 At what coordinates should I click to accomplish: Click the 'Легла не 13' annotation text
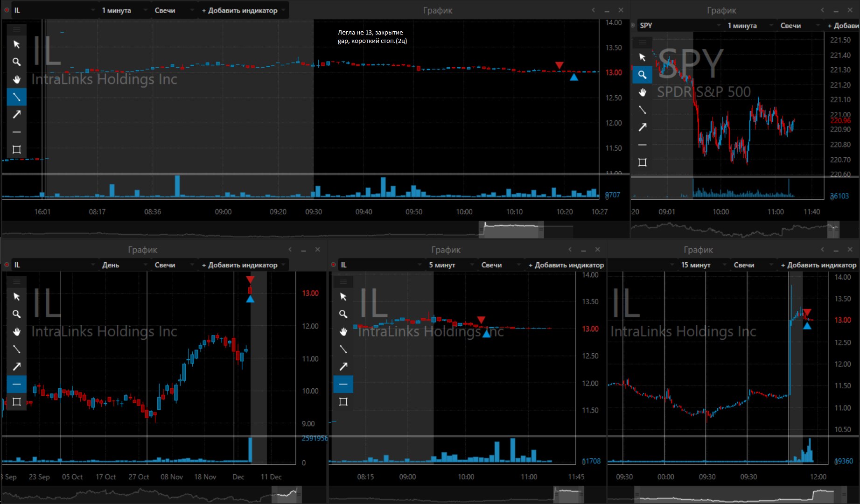pos(372,36)
